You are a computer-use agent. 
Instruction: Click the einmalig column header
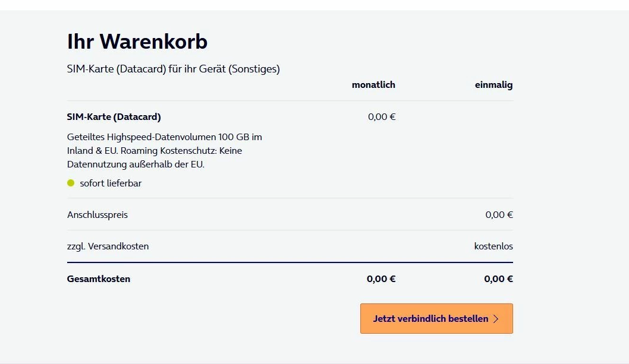coord(493,84)
